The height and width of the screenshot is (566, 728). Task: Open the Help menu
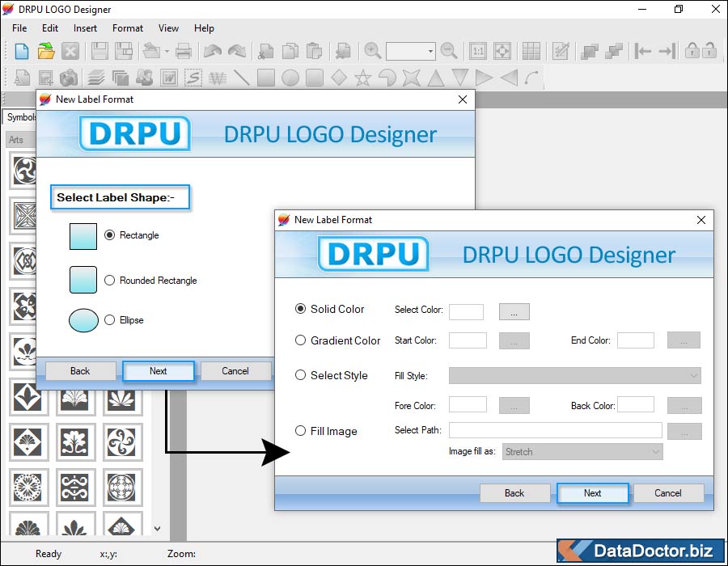click(x=205, y=28)
